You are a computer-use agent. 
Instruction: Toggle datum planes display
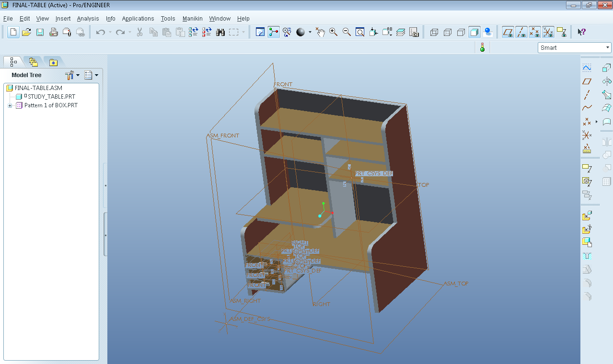click(x=508, y=32)
